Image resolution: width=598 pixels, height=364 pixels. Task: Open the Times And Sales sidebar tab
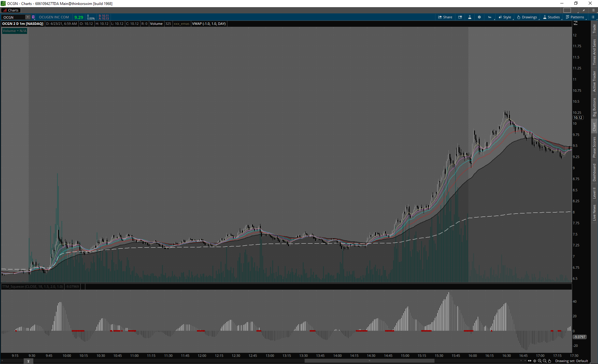click(x=594, y=52)
